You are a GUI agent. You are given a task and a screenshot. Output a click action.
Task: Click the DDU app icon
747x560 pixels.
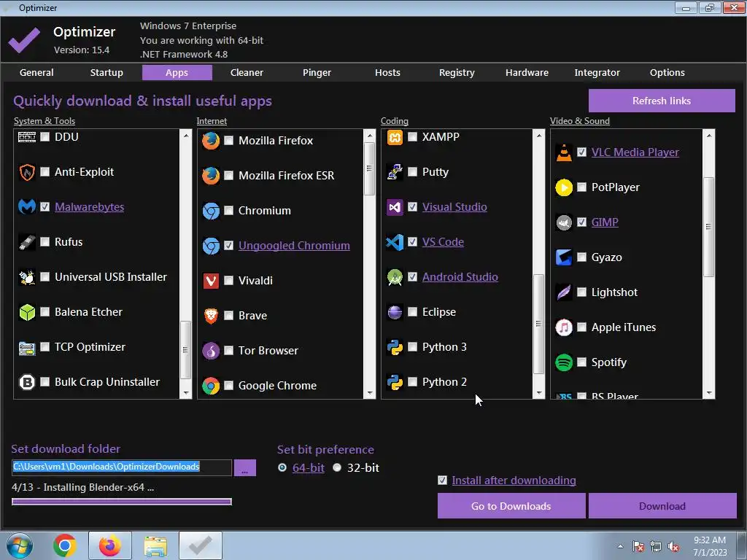tap(27, 137)
